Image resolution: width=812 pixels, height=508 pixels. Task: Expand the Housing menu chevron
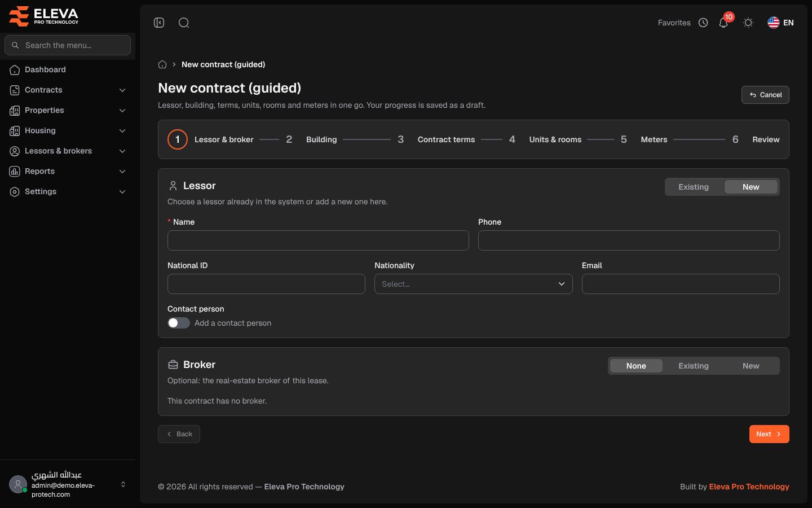pyautogui.click(x=122, y=130)
